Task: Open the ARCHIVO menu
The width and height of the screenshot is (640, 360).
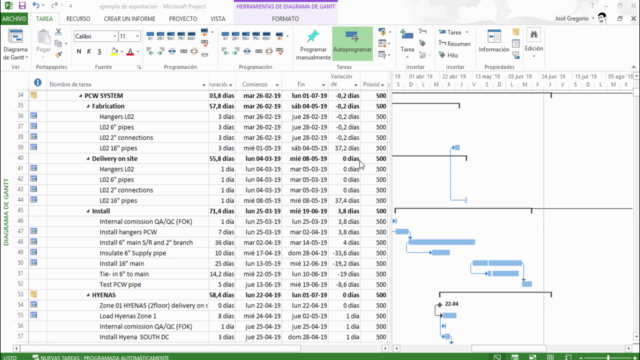Action: click(14, 19)
